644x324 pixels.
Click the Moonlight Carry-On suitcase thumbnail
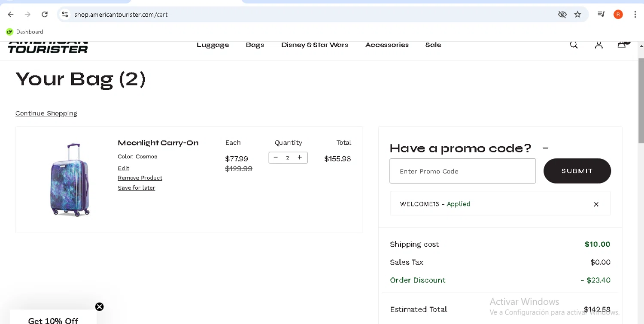click(70, 180)
